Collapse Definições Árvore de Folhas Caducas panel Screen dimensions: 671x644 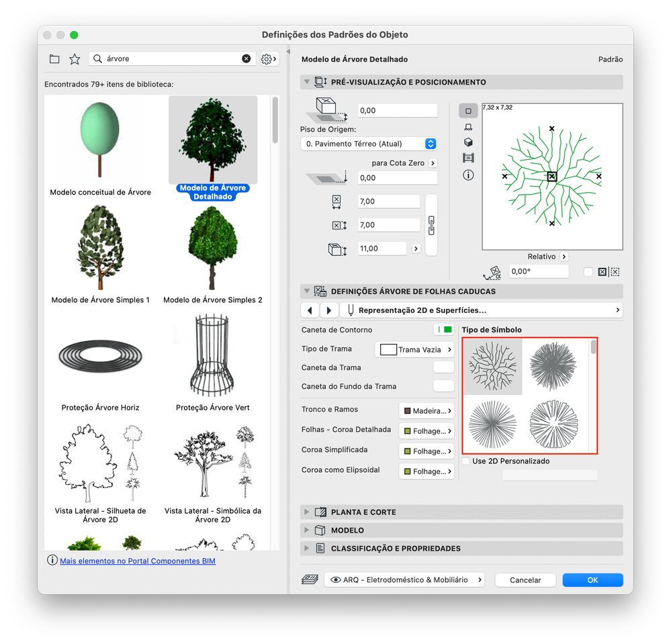coord(306,291)
